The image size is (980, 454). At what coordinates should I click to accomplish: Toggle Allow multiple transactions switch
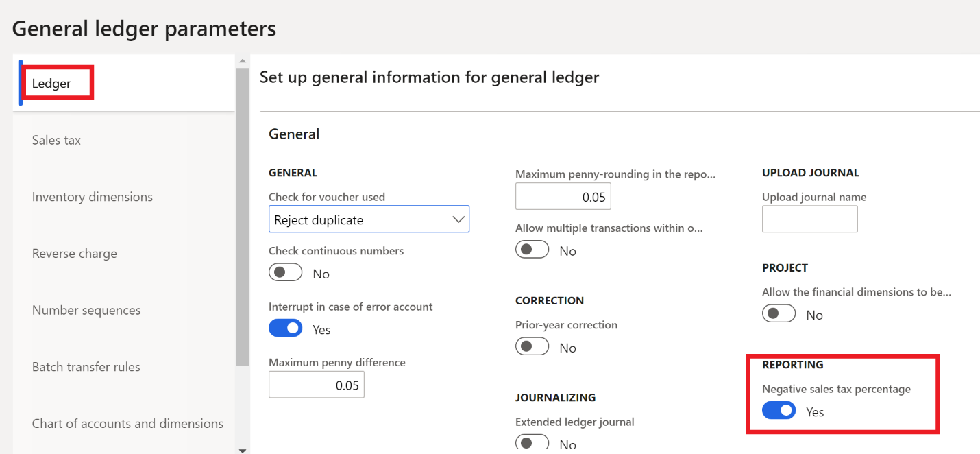[x=532, y=250]
